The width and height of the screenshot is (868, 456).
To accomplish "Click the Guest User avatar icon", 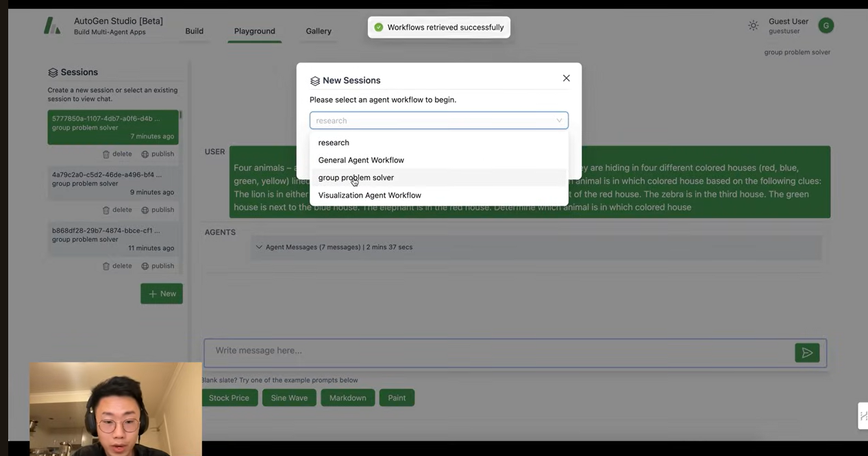I will click(x=826, y=26).
